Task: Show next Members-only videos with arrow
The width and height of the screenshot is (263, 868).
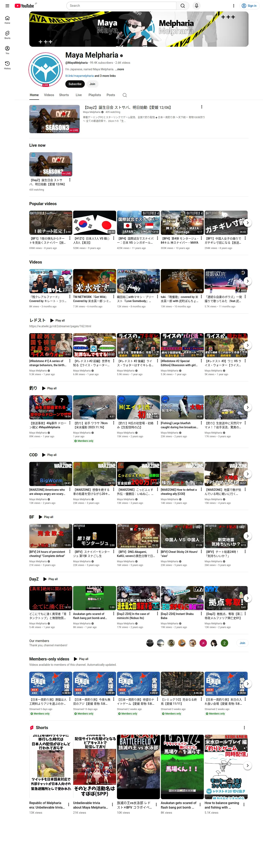Action: 247,684
